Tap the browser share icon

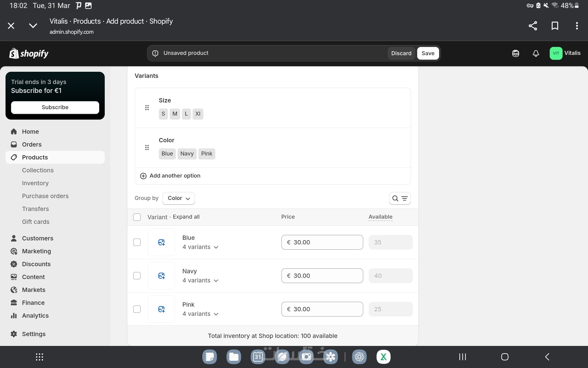click(533, 26)
